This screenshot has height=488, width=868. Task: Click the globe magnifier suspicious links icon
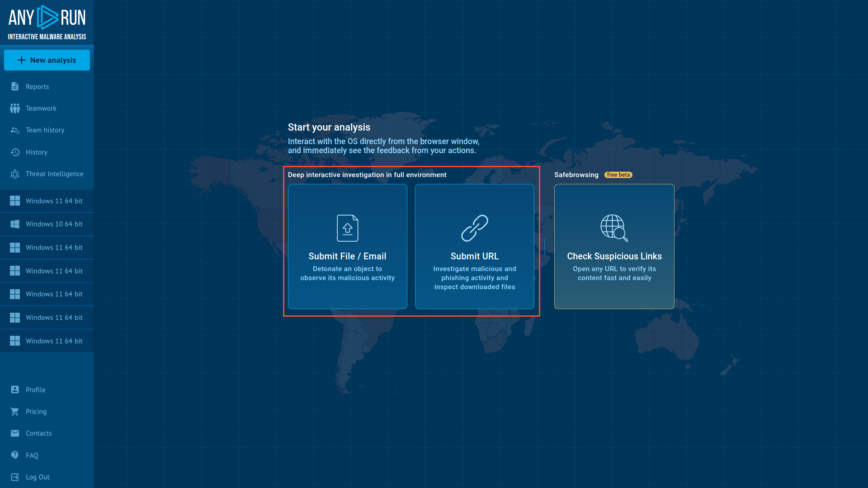614,228
